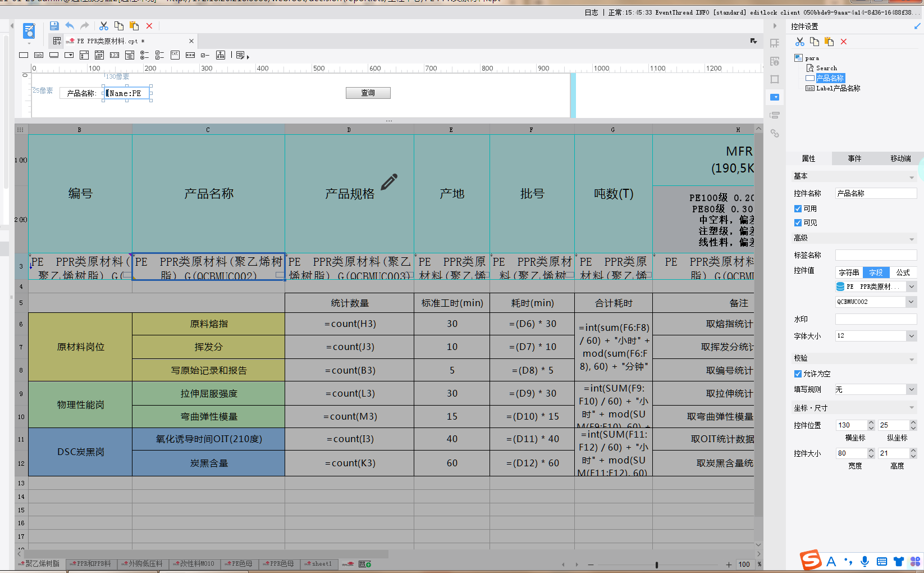Select 字段 control value type
This screenshot has height=573, width=924.
coord(876,272)
